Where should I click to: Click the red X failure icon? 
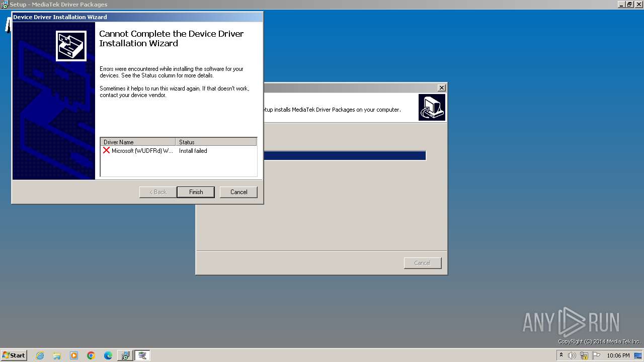click(106, 150)
